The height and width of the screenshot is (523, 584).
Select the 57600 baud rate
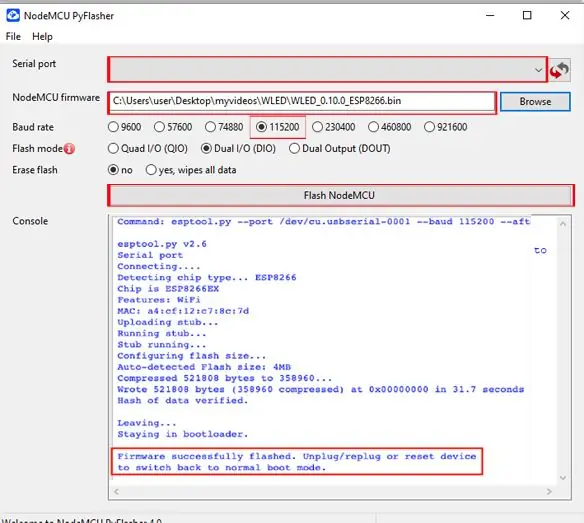(x=173, y=127)
